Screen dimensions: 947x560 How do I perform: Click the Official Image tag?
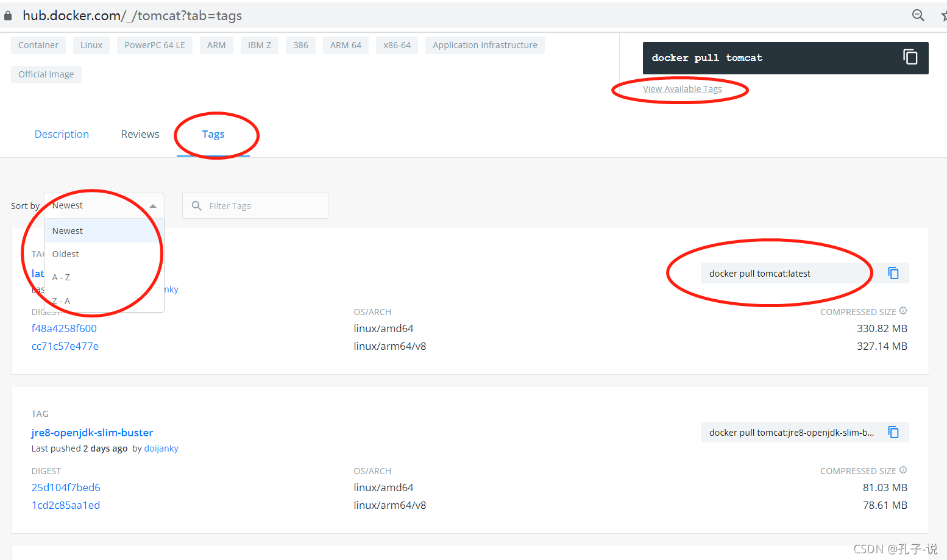[46, 74]
